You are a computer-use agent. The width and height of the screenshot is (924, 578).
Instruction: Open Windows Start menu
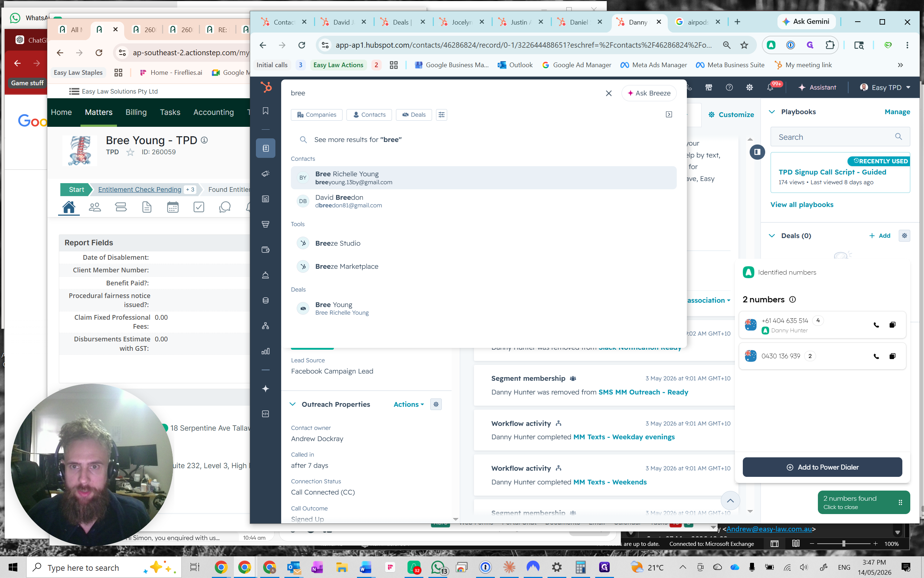point(13,567)
